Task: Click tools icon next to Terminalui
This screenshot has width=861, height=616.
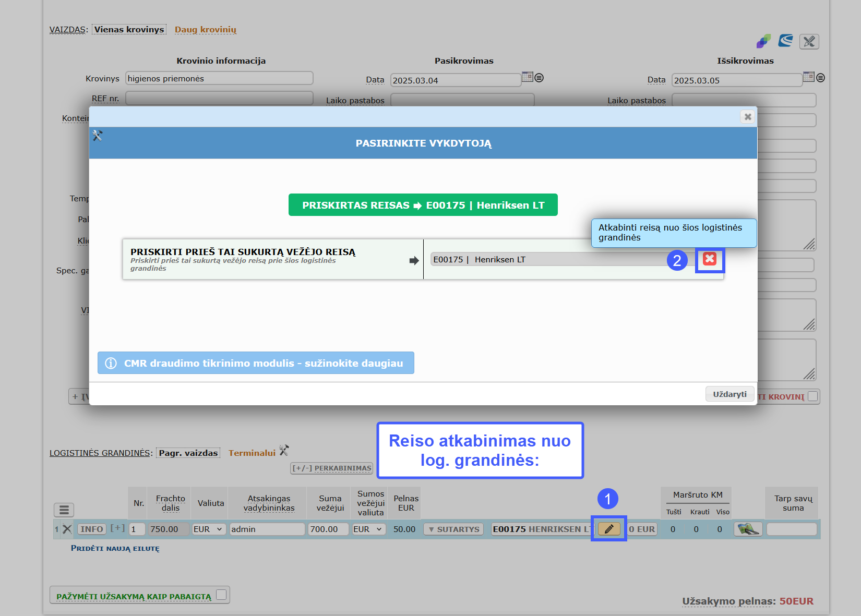Action: click(x=284, y=451)
